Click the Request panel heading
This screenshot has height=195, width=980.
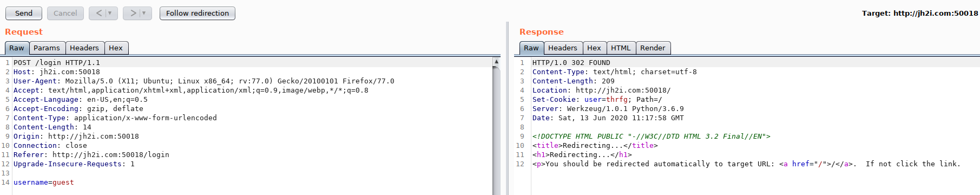[x=24, y=32]
